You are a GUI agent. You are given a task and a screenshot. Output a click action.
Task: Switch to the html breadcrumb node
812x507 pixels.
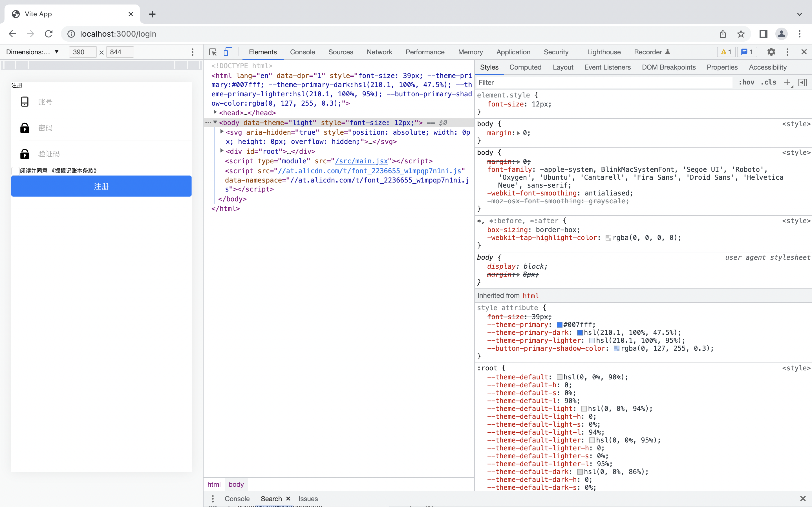coord(214,484)
